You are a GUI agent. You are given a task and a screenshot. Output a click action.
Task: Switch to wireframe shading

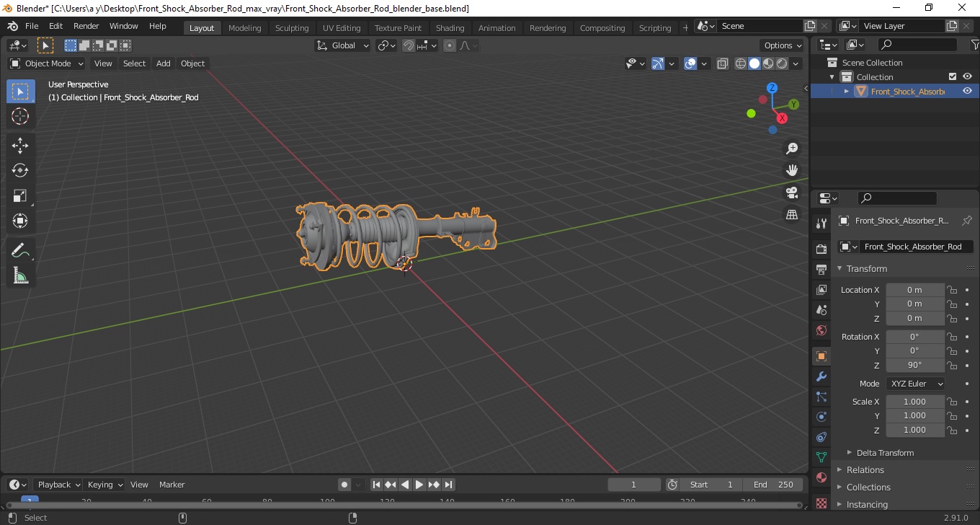741,63
